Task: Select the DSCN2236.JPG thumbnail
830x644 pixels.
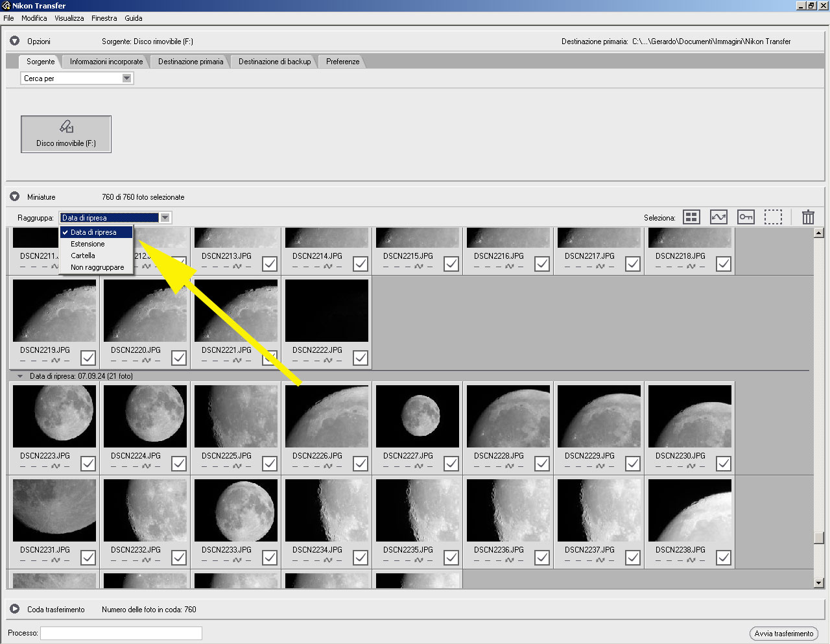Action: (508, 510)
